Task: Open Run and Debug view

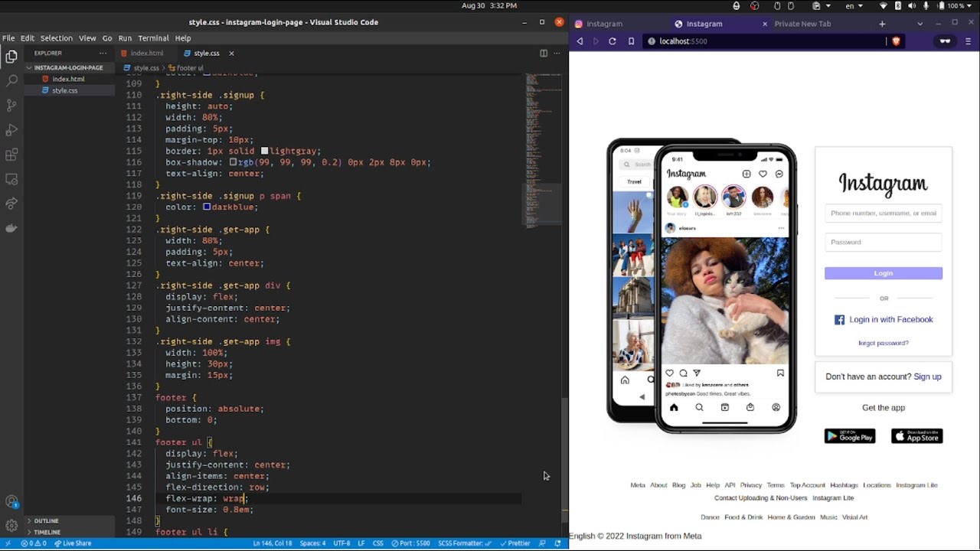Action: [x=11, y=130]
